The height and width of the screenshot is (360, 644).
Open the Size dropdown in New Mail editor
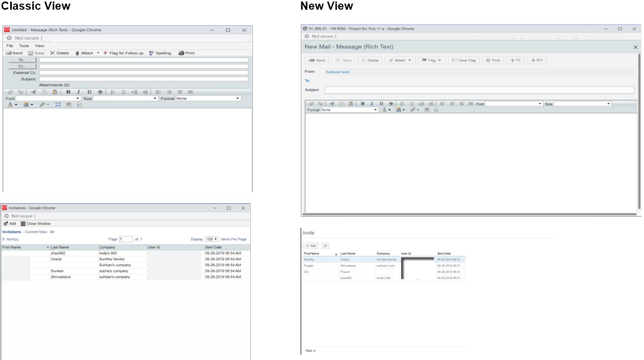[x=583, y=104]
